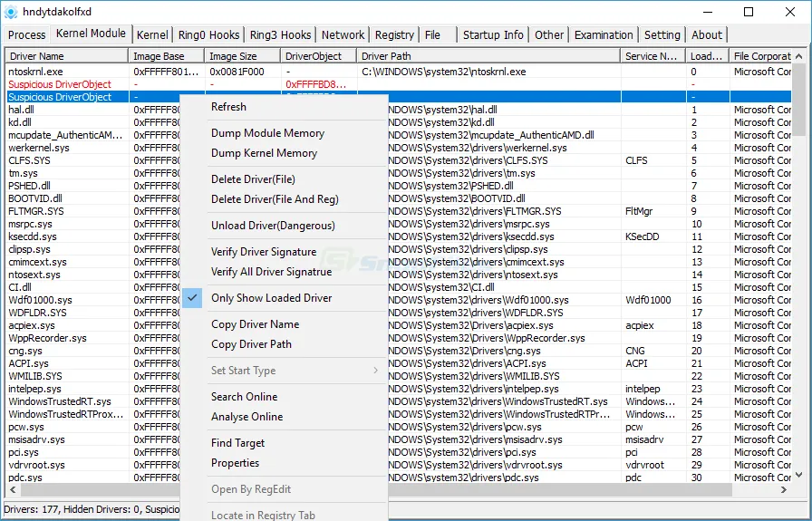Open the Ring3 Hooks tab
The image size is (812, 521).
pyautogui.click(x=280, y=34)
